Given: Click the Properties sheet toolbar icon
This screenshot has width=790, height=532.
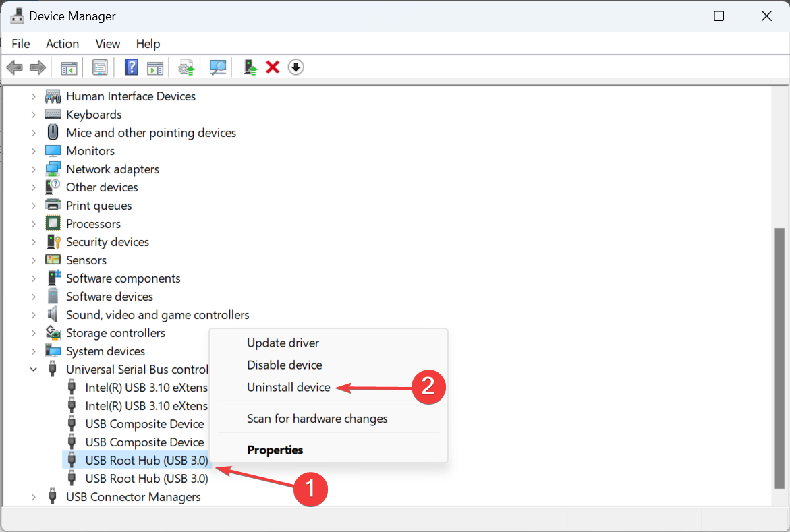Looking at the screenshot, I should pos(100,67).
